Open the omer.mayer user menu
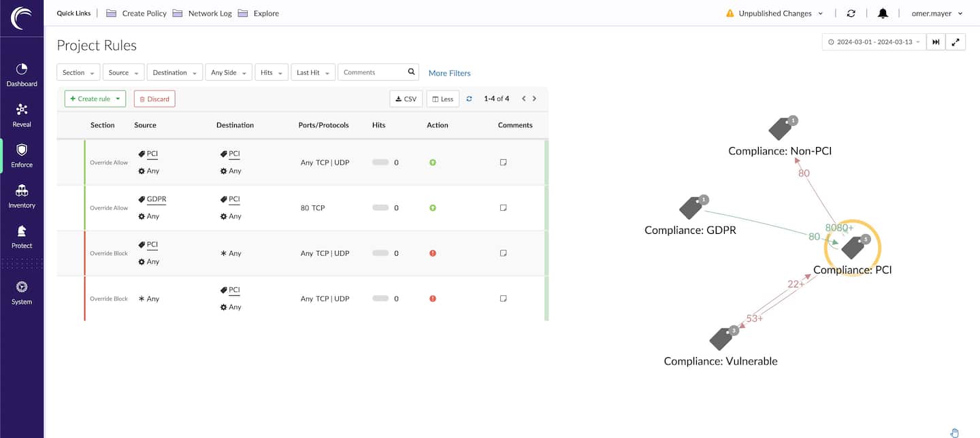The width and height of the screenshot is (980, 438). (x=937, y=14)
